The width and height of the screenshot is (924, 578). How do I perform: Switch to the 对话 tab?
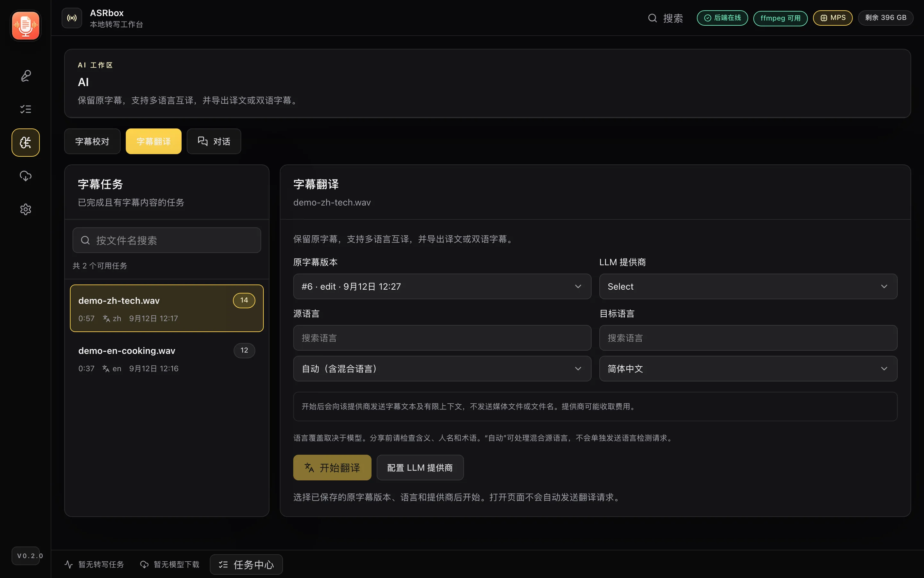click(x=214, y=141)
